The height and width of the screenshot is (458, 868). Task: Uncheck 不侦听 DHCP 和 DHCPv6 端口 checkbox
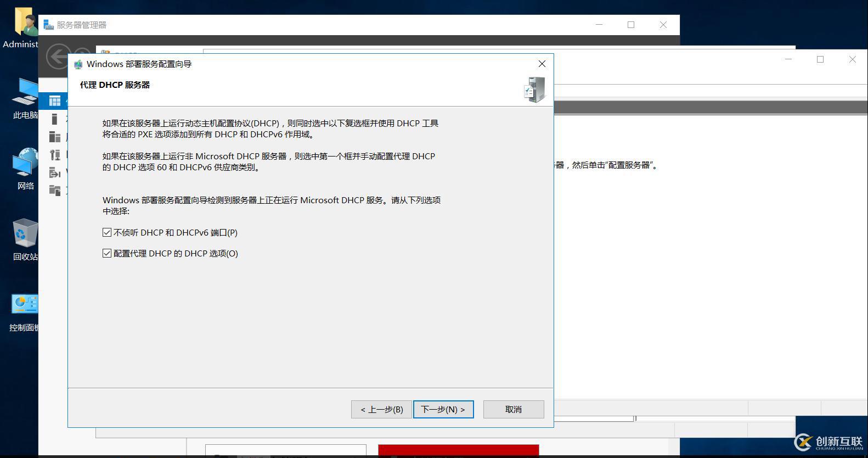click(107, 232)
